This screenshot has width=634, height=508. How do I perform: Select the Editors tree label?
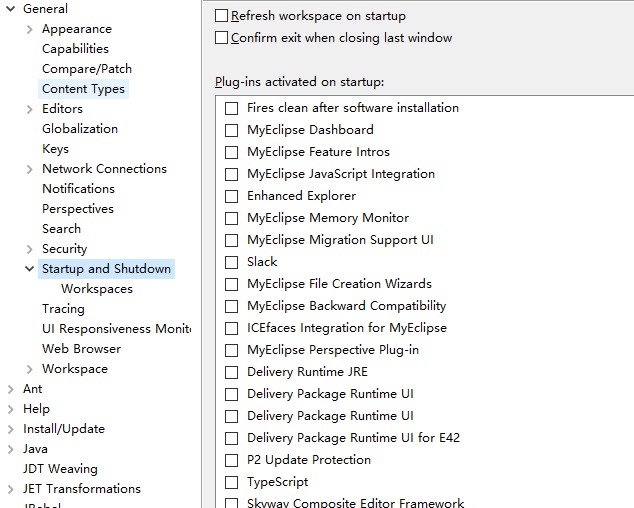point(62,109)
